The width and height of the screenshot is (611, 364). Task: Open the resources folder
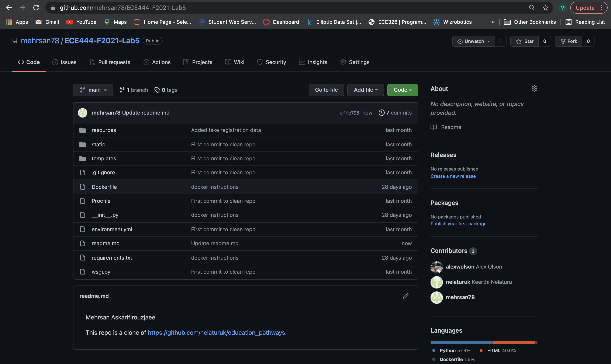[104, 130]
